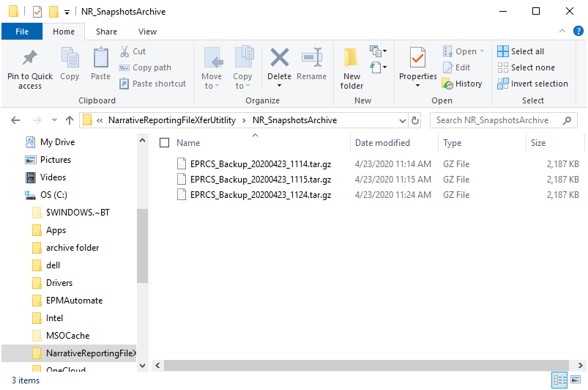Click the Help question mark icon
The width and height of the screenshot is (588, 390).
pyautogui.click(x=578, y=31)
